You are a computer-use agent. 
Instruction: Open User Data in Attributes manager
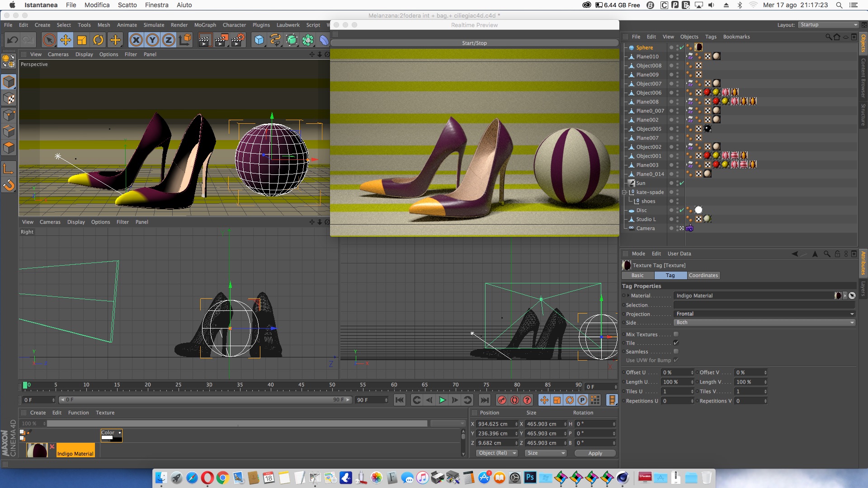point(679,254)
